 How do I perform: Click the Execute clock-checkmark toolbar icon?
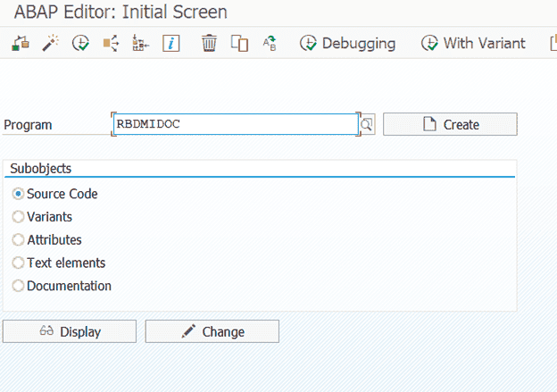80,43
